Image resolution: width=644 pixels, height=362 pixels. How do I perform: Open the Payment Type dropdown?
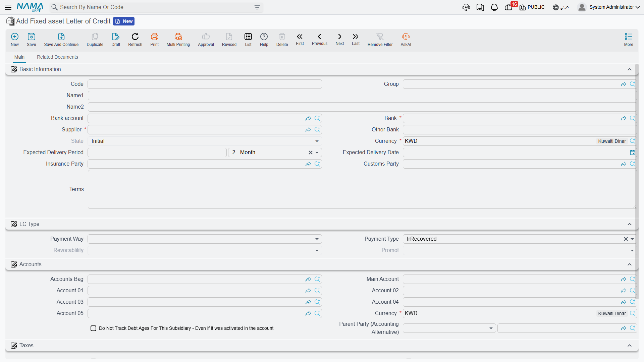point(632,239)
